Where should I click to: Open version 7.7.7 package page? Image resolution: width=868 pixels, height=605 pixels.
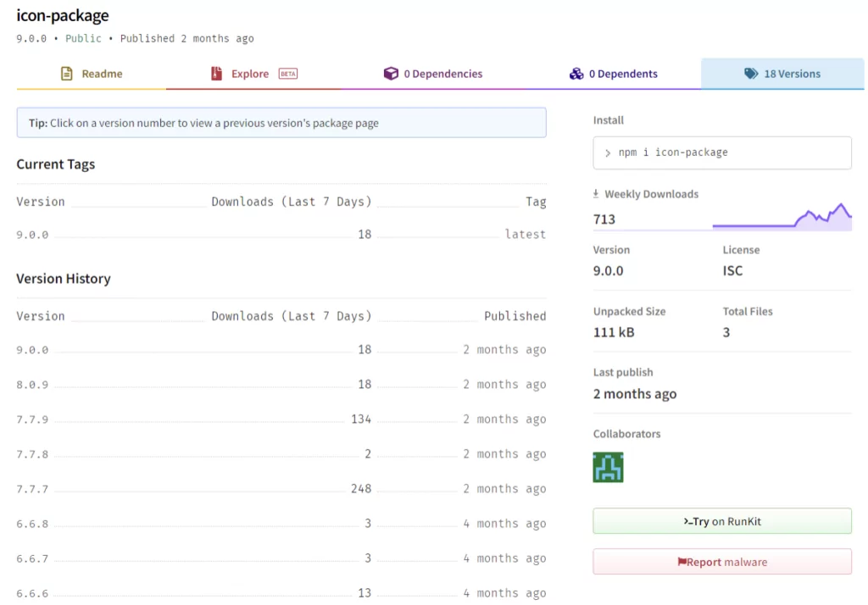pyautogui.click(x=32, y=489)
